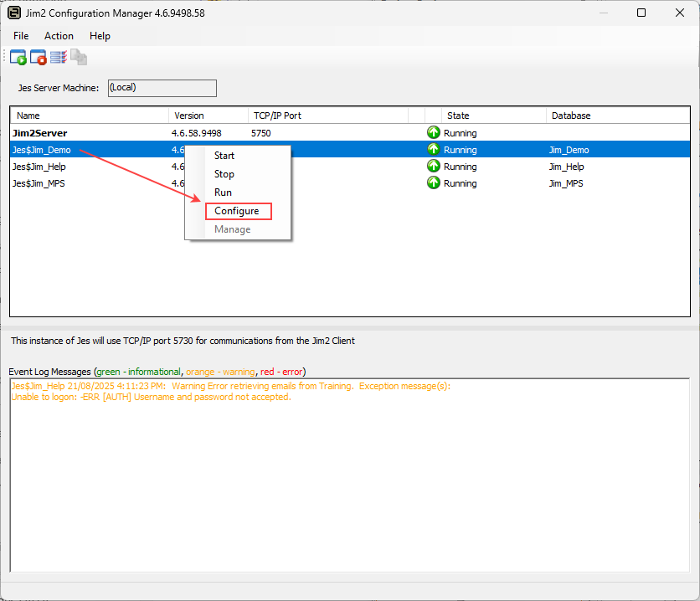Click the Jes Server Machine field showing (Local)
The height and width of the screenshot is (601, 700).
[x=162, y=88]
